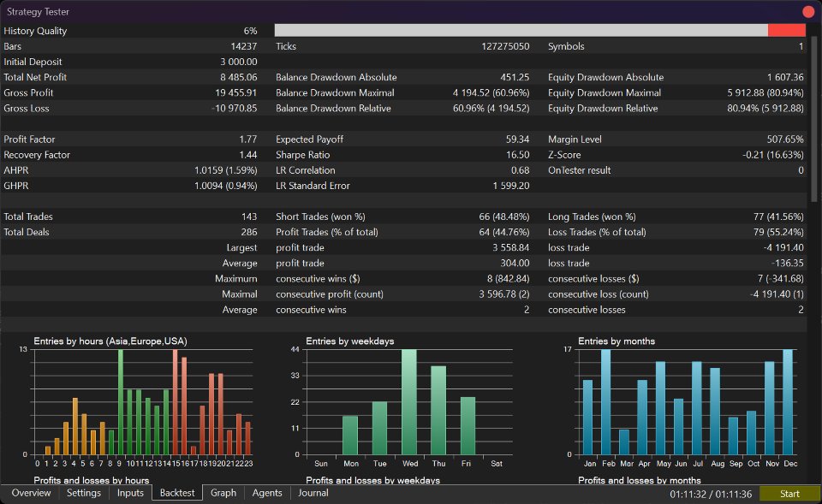Click the Equity Drawdown Relative label
This screenshot has width=822, height=504.
point(603,109)
